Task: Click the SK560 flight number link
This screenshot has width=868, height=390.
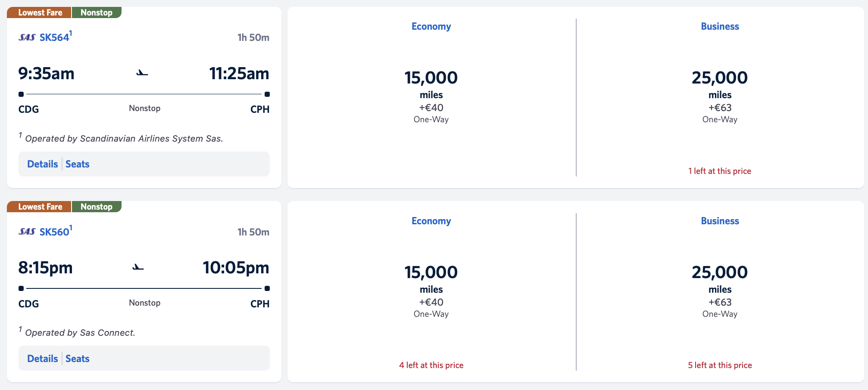Action: (56, 231)
